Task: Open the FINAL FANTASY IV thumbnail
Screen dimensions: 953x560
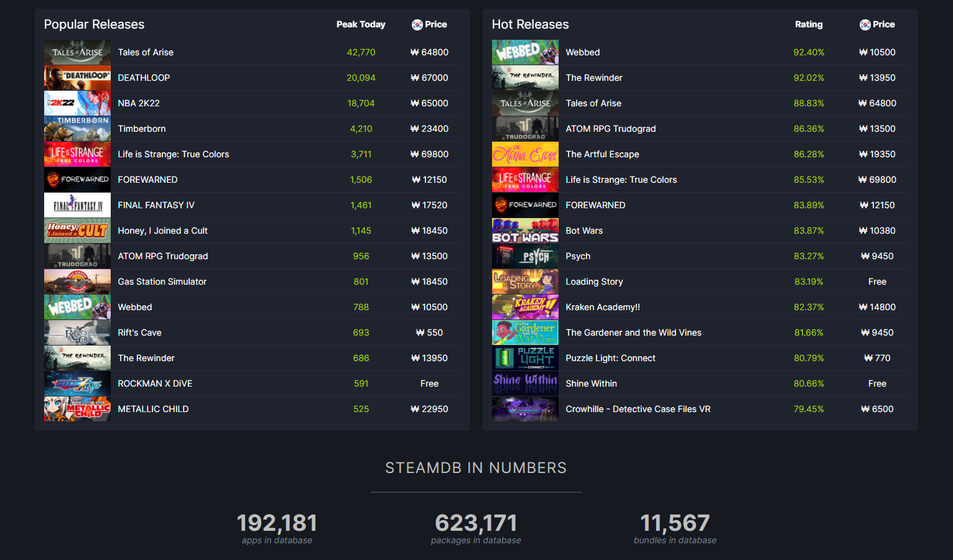Action: [77, 205]
